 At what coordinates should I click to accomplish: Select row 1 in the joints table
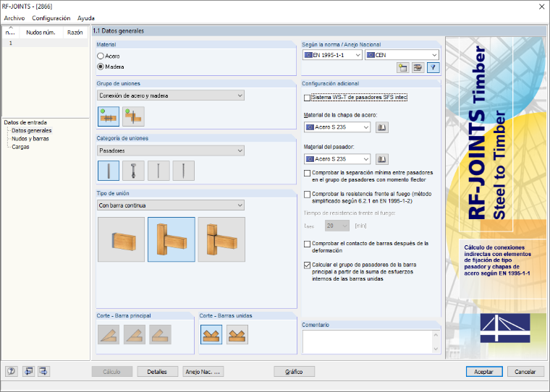point(46,43)
